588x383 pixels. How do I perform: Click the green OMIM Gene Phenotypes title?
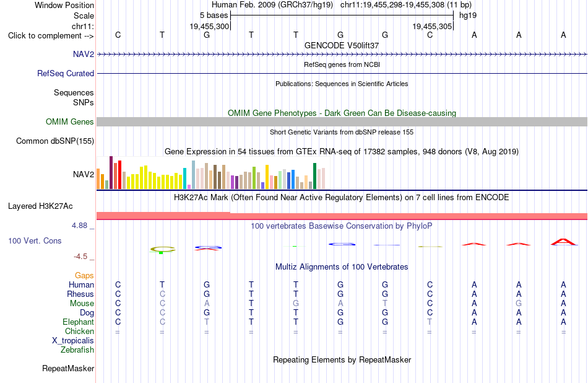[x=342, y=113]
